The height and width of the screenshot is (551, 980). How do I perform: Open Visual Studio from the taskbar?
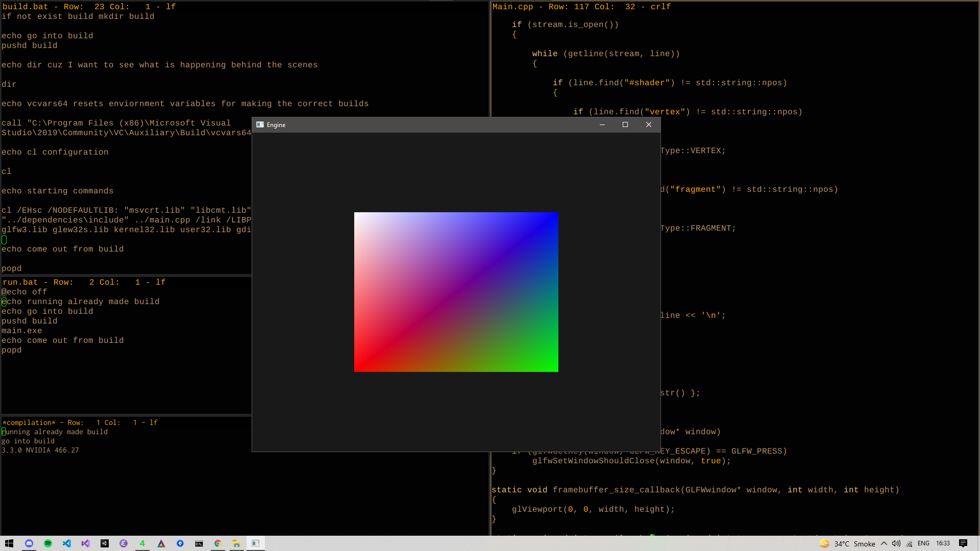[x=85, y=543]
